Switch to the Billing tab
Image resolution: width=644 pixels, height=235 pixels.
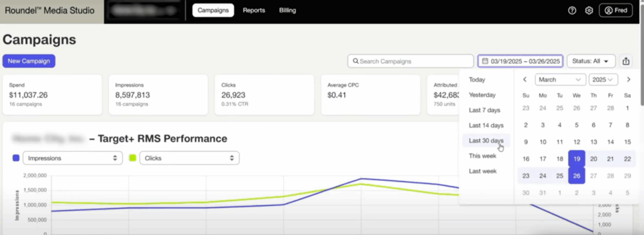coord(287,10)
